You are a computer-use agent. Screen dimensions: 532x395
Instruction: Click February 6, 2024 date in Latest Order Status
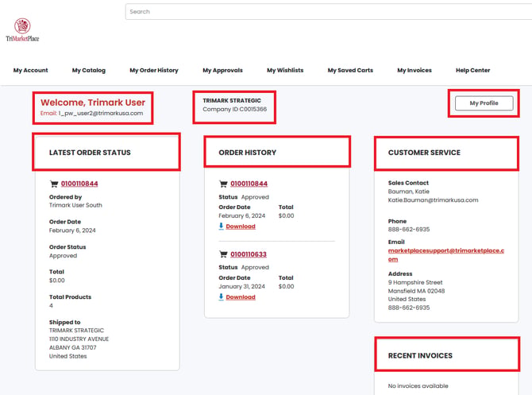point(72,230)
